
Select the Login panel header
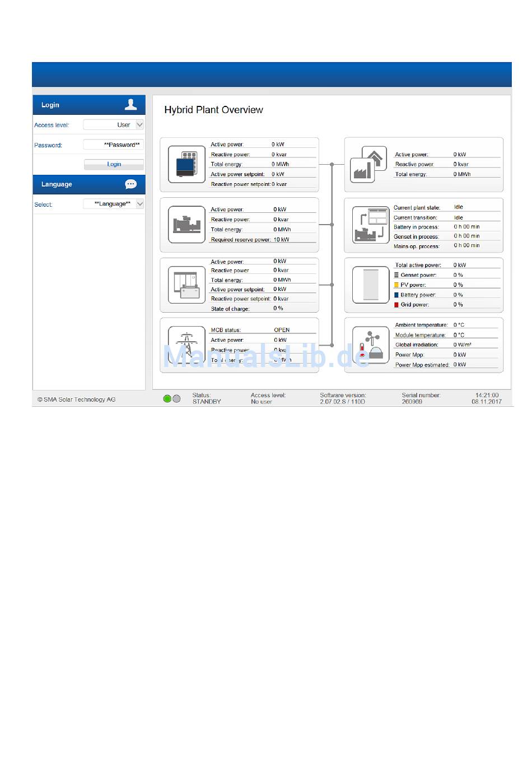click(x=78, y=105)
